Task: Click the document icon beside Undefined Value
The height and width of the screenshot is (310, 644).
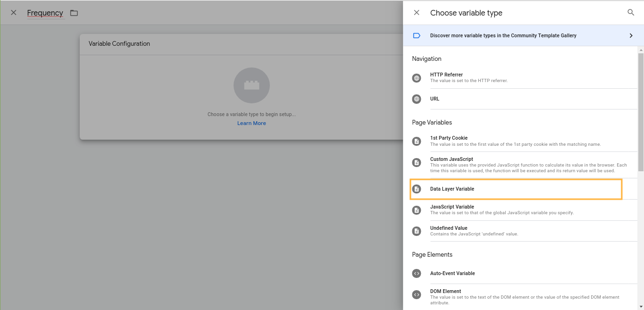Action: (417, 231)
